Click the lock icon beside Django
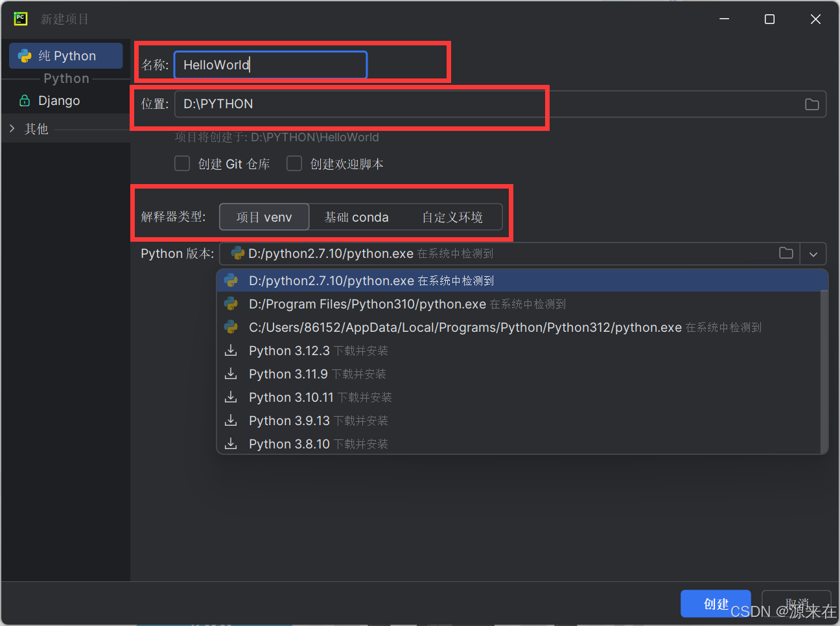Image resolution: width=840 pixels, height=626 pixels. point(25,100)
